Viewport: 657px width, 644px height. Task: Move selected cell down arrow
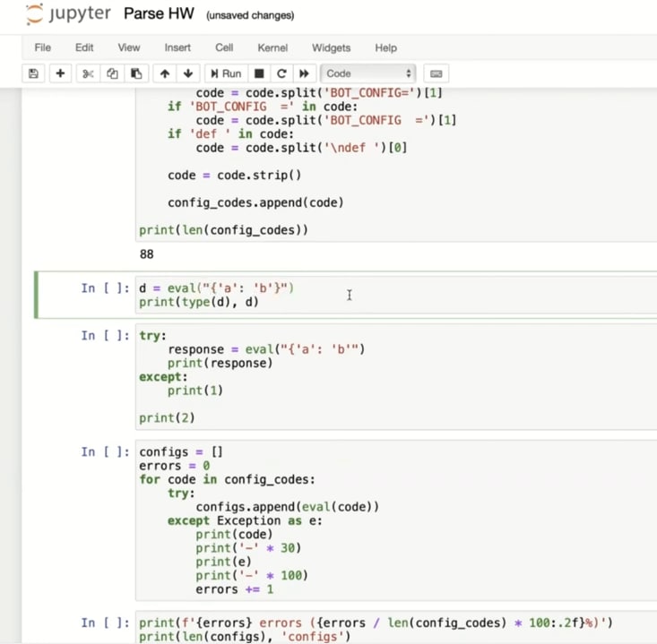188,73
